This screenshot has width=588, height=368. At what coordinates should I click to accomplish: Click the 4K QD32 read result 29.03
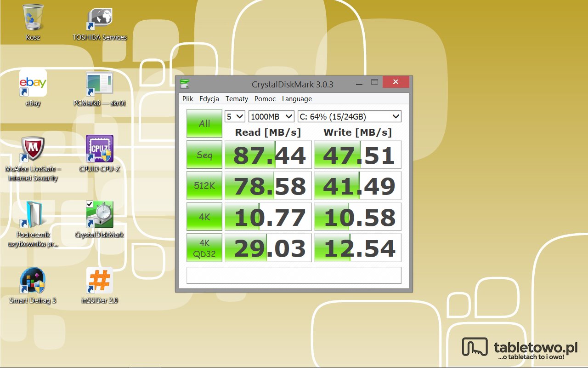268,247
